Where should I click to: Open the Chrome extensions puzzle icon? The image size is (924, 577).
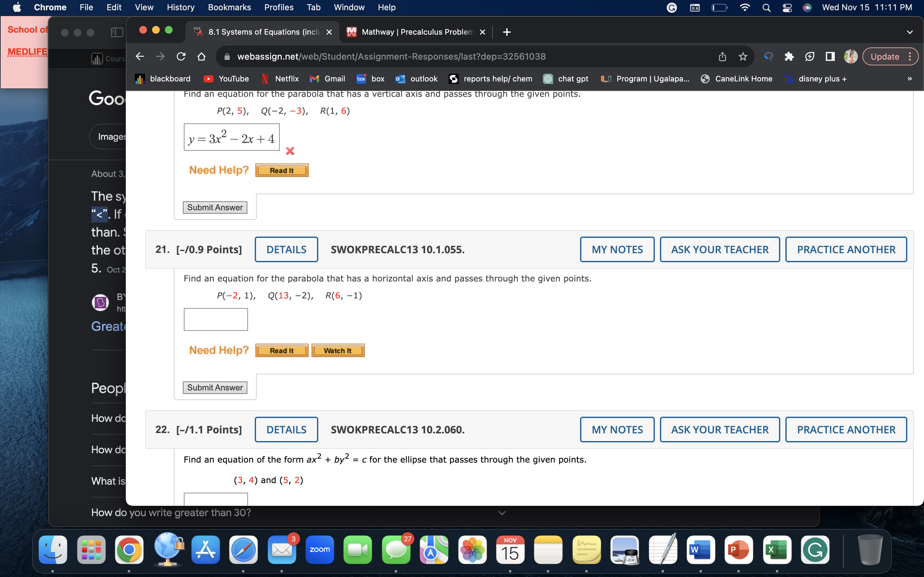[789, 56]
